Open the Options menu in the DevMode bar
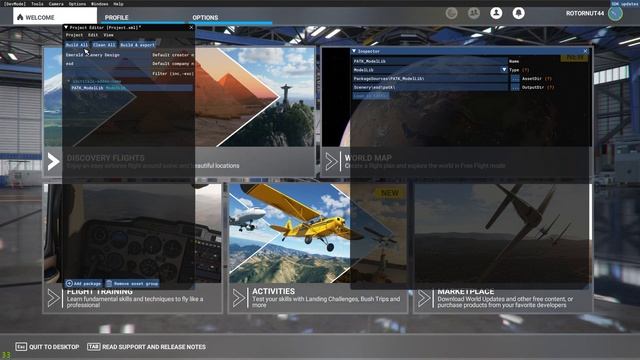Viewport: 640px width, 360px height. click(77, 4)
